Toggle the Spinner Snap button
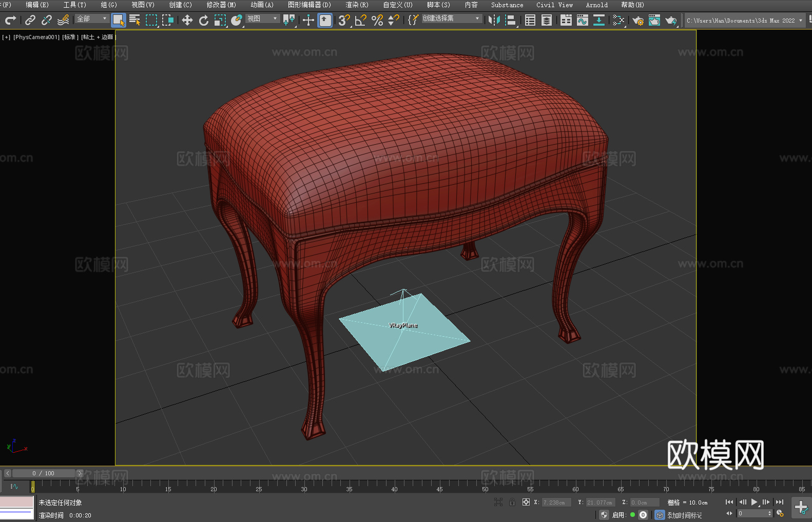The height and width of the screenshot is (522, 812). (394, 20)
